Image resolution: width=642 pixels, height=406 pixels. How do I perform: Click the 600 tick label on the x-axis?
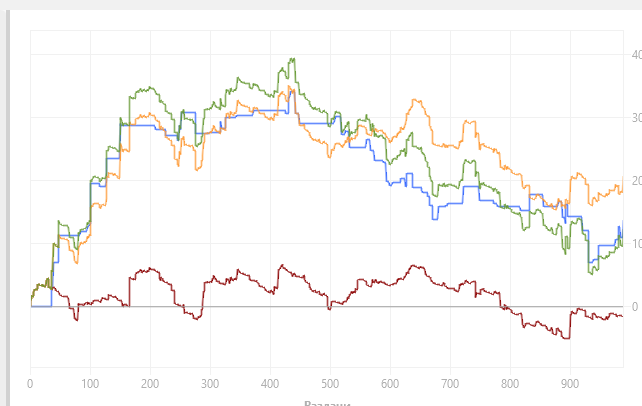tap(390, 383)
